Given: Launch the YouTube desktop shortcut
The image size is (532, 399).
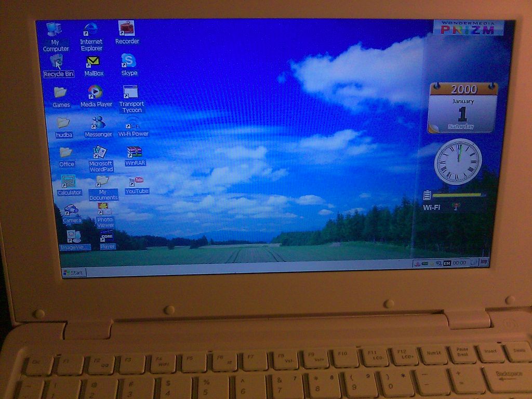Looking at the screenshot, I should tap(136, 181).
